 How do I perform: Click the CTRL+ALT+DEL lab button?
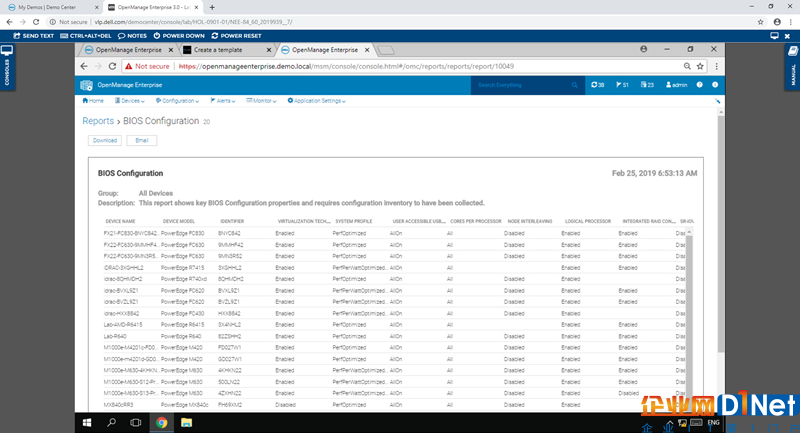tap(86, 36)
